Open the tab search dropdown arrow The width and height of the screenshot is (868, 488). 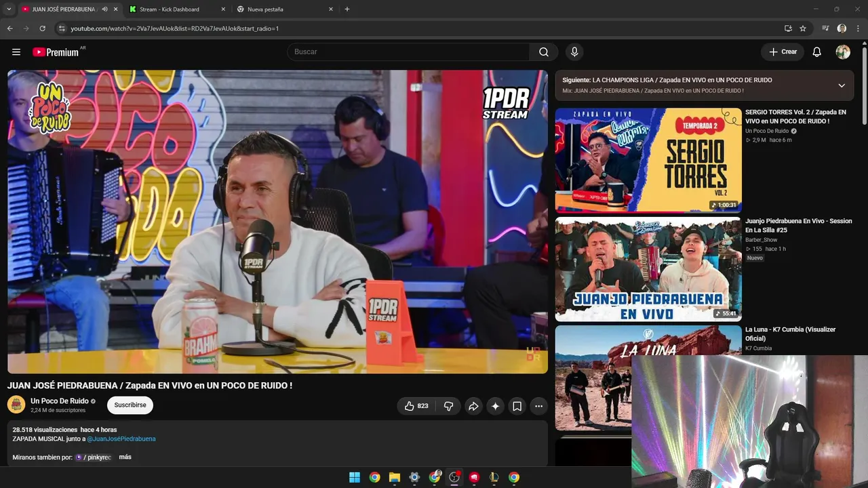click(x=9, y=9)
